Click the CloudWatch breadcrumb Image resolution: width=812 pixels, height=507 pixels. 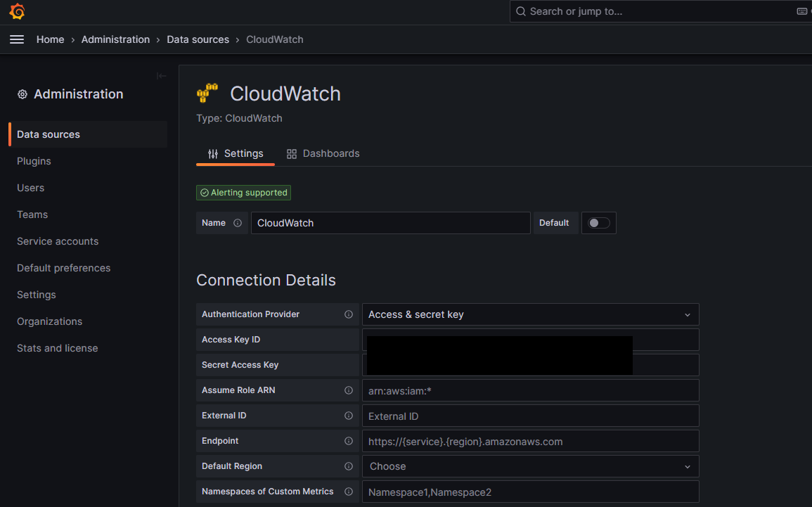click(274, 39)
